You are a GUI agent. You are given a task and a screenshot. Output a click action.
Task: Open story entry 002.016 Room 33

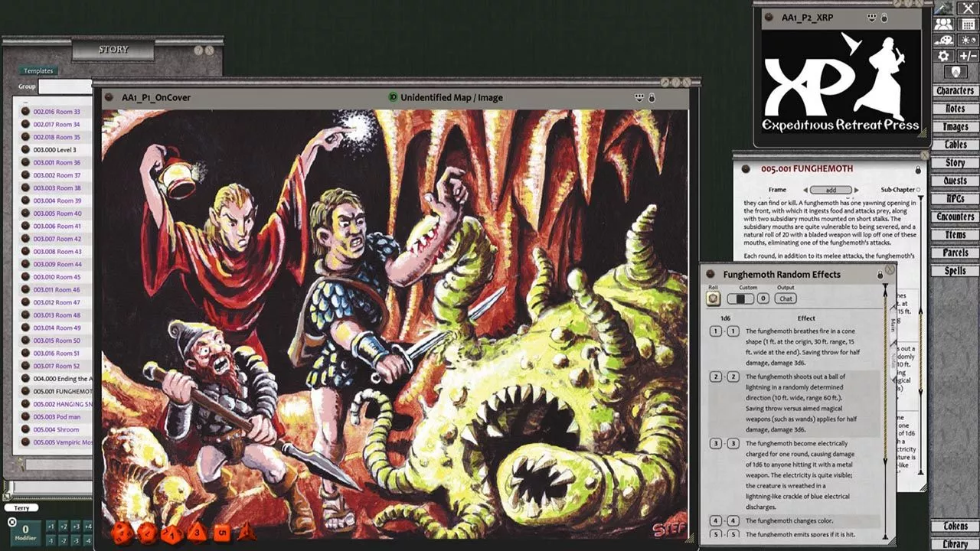point(56,112)
